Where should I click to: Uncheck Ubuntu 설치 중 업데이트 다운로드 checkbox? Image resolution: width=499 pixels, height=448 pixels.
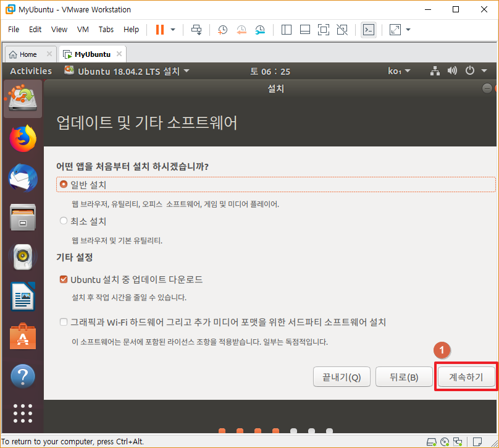click(64, 279)
